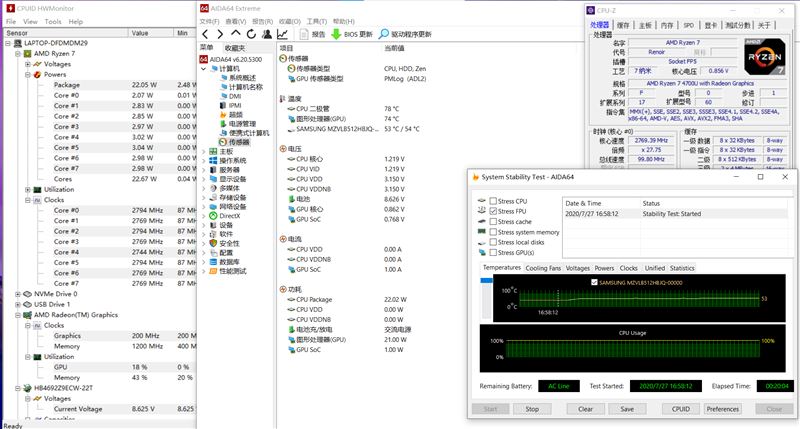Expand Voltages under AMD Ryzen 7

tap(28, 64)
